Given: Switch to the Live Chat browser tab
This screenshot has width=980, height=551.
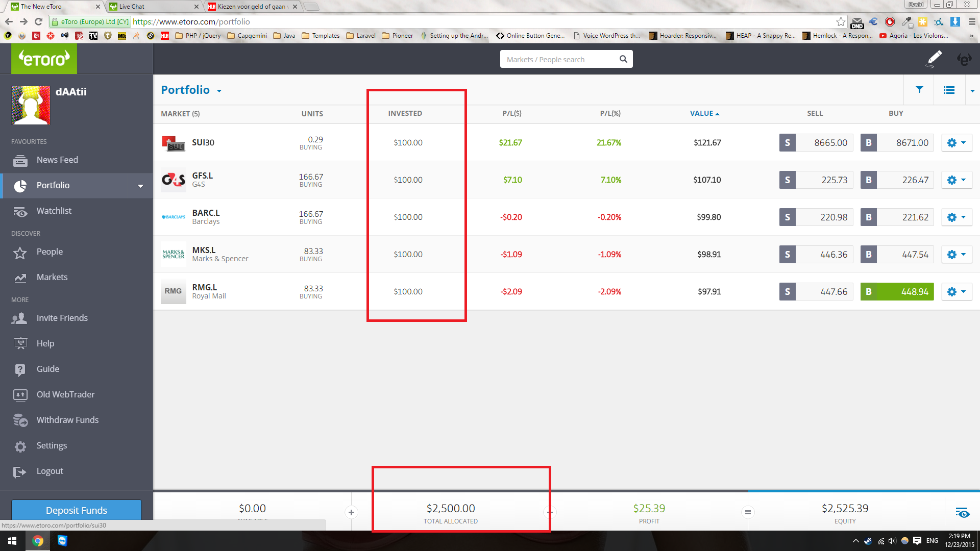Looking at the screenshot, I should [154, 7].
